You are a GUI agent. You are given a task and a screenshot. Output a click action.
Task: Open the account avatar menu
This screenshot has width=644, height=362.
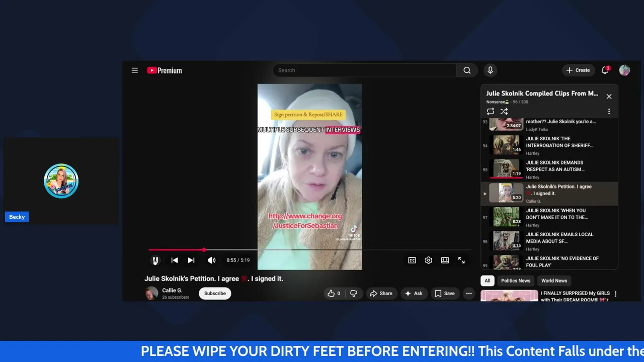point(624,70)
